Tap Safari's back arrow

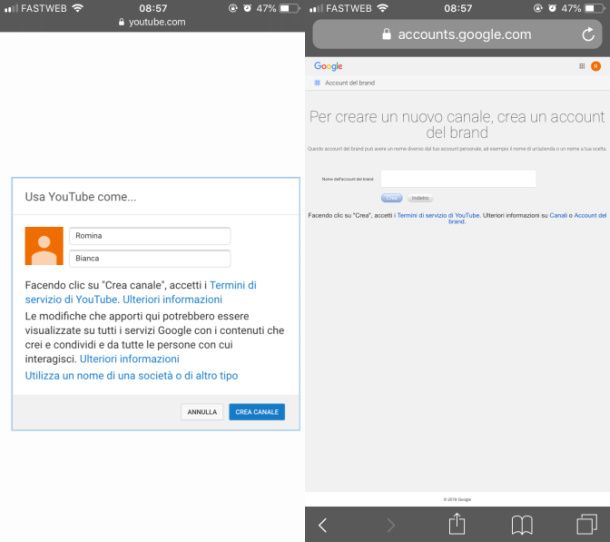pyautogui.click(x=322, y=525)
